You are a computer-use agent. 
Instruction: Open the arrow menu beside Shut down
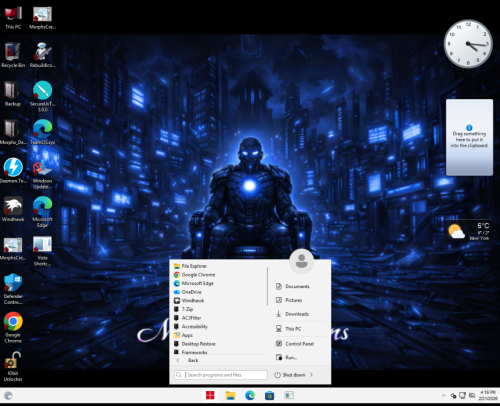[311, 375]
